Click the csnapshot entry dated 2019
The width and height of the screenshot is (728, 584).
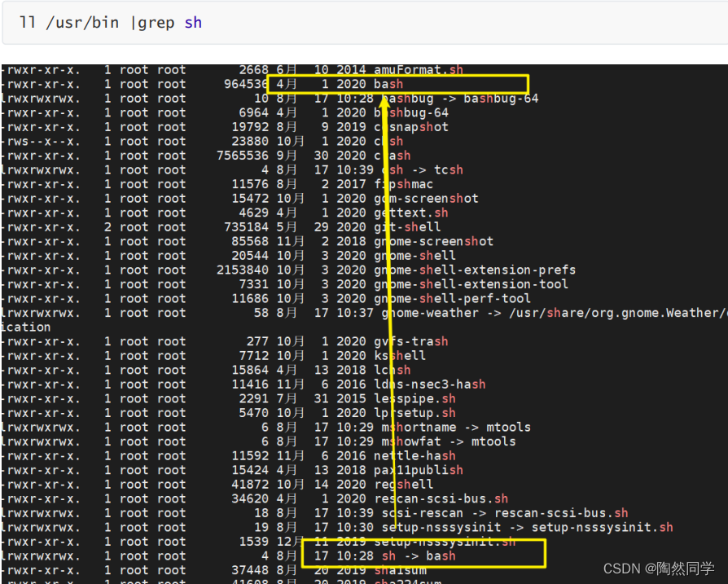tap(411, 127)
